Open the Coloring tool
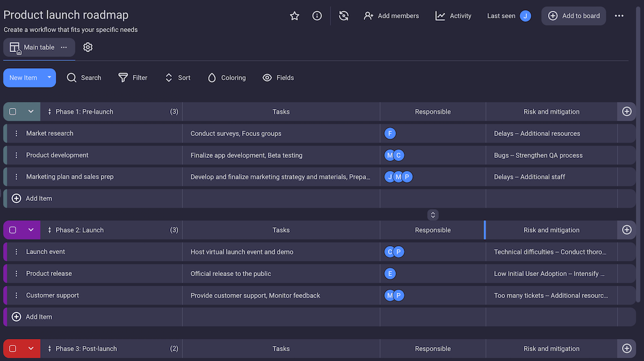Screen dimensions: 644x361 [212, 77]
